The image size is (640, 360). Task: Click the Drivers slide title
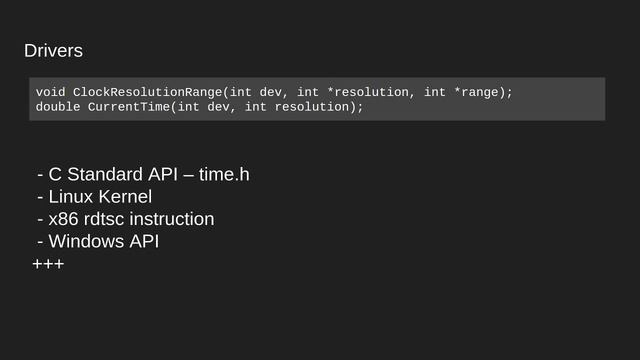[53, 51]
